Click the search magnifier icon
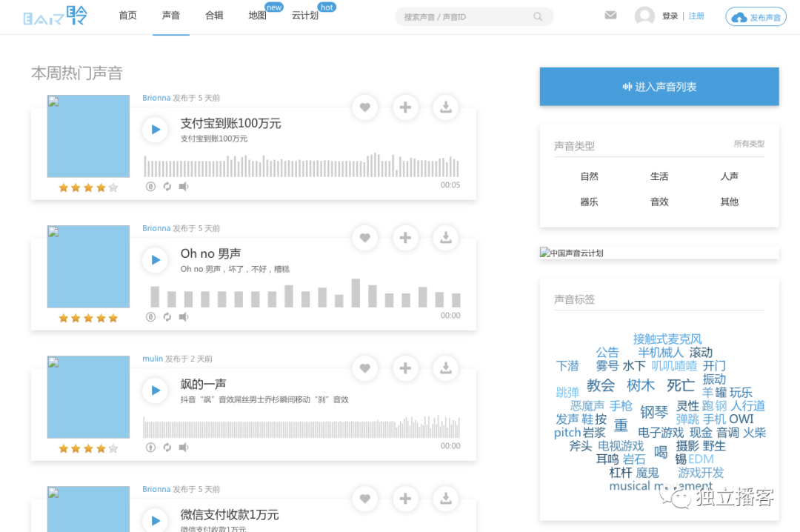 [538, 17]
